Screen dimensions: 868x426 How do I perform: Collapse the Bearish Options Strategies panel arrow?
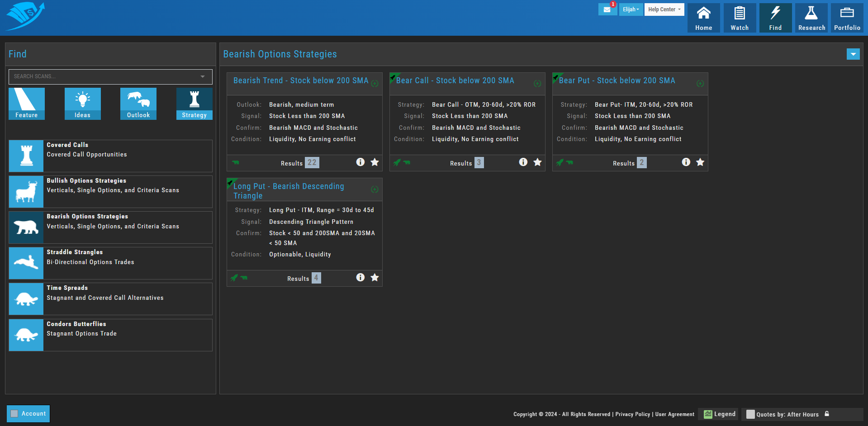853,54
